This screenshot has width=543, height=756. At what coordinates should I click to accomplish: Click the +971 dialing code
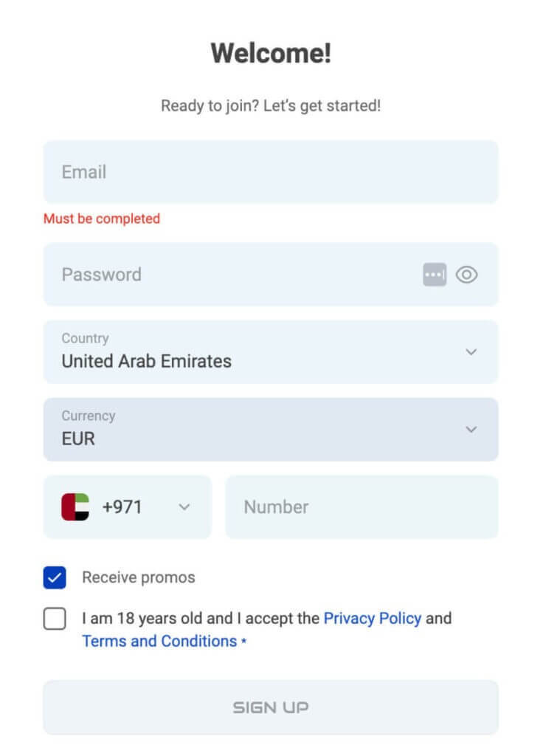[122, 507]
